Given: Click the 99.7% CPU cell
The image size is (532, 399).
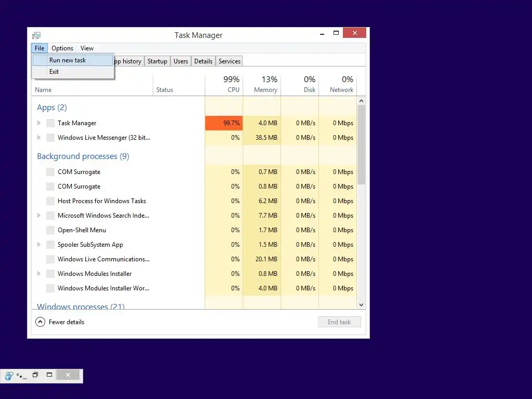Looking at the screenshot, I should pos(224,123).
